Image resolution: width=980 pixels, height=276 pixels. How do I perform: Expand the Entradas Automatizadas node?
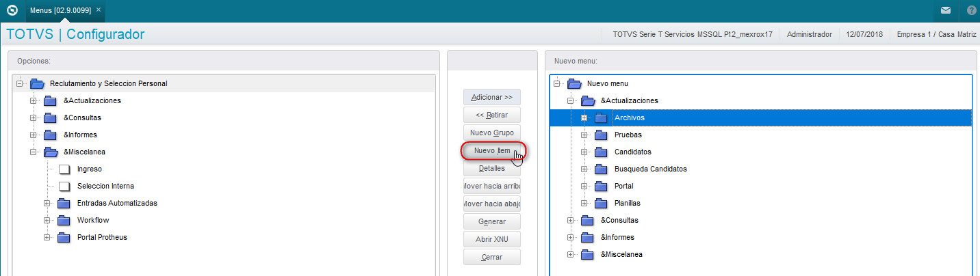click(47, 203)
